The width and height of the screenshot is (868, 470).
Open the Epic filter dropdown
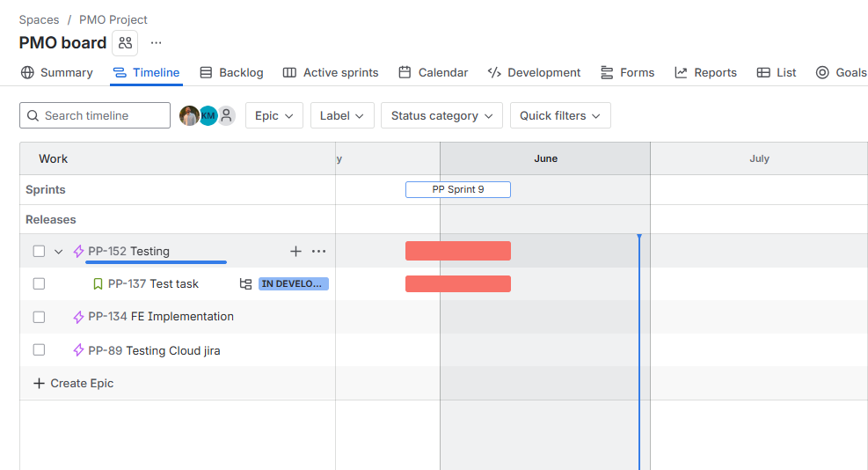(274, 115)
